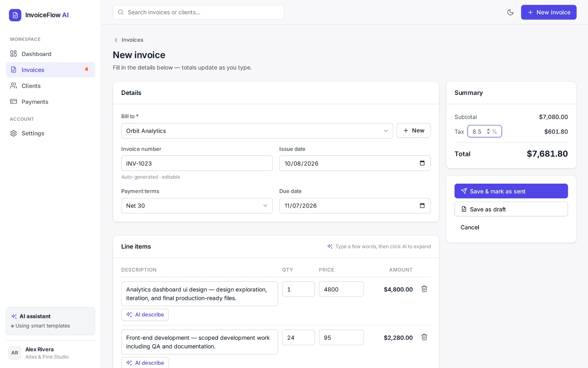Open Invoices in the sidebar
588x368 pixels.
[50, 70]
